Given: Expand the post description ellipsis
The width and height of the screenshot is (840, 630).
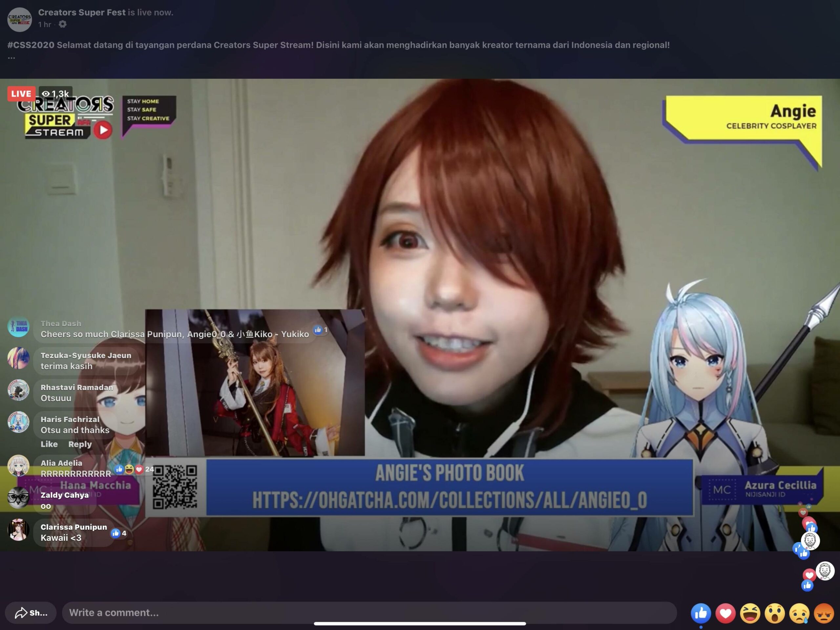Looking at the screenshot, I should click(11, 57).
